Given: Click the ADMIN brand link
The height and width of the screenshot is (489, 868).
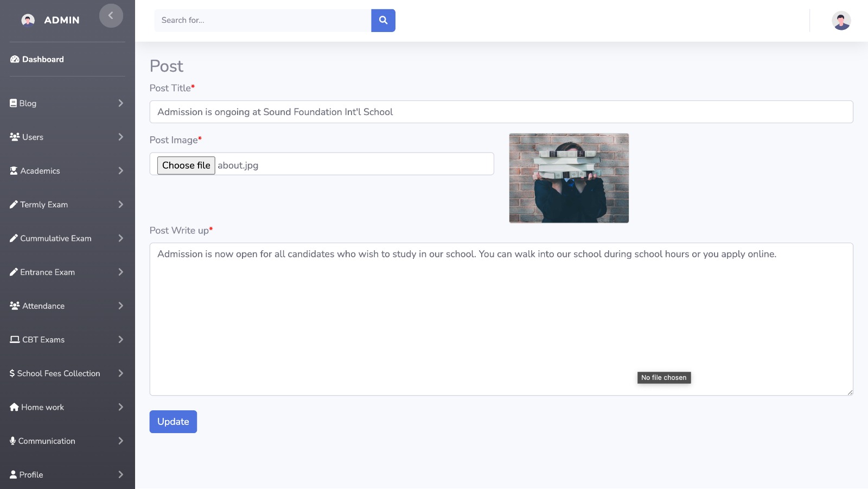Looking at the screenshot, I should coord(62,20).
